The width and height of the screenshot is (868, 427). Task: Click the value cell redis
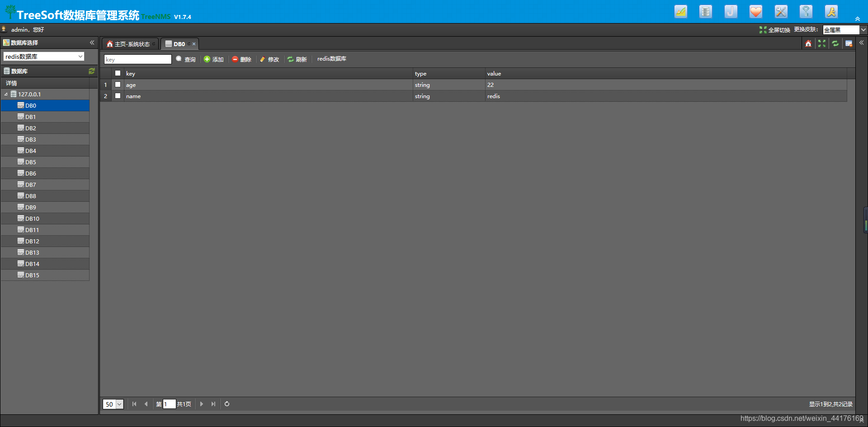point(666,96)
